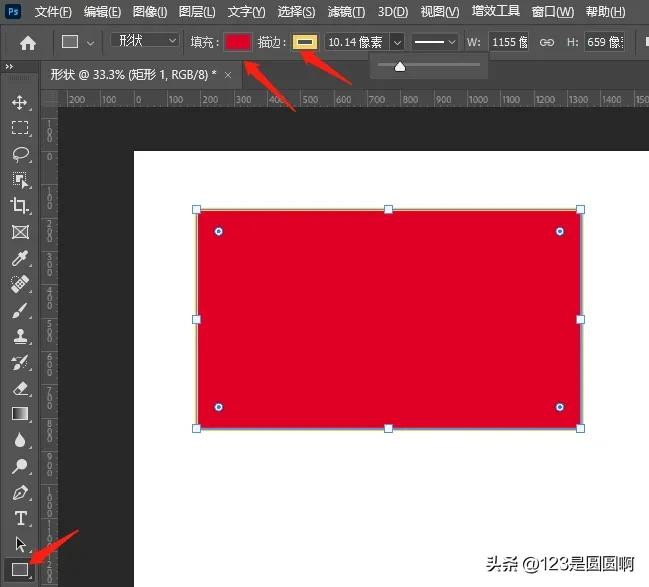Click the top-left transform handle of rectangle

click(197, 209)
